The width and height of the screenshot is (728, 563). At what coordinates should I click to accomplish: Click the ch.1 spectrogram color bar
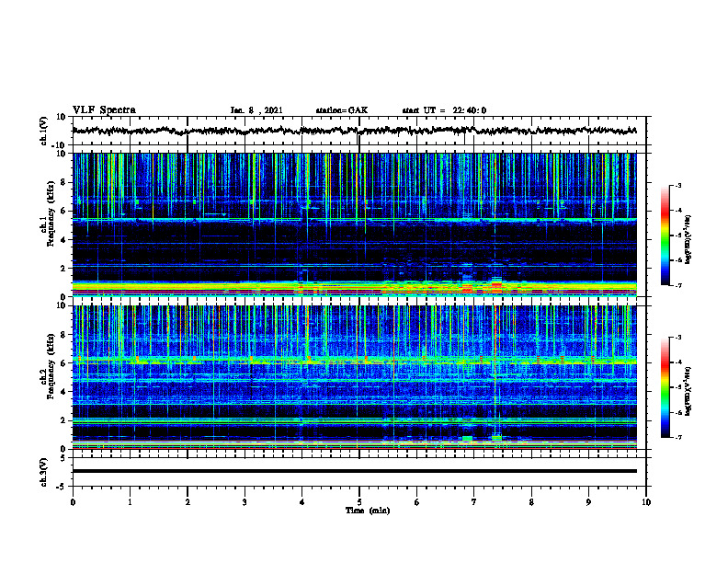click(665, 236)
